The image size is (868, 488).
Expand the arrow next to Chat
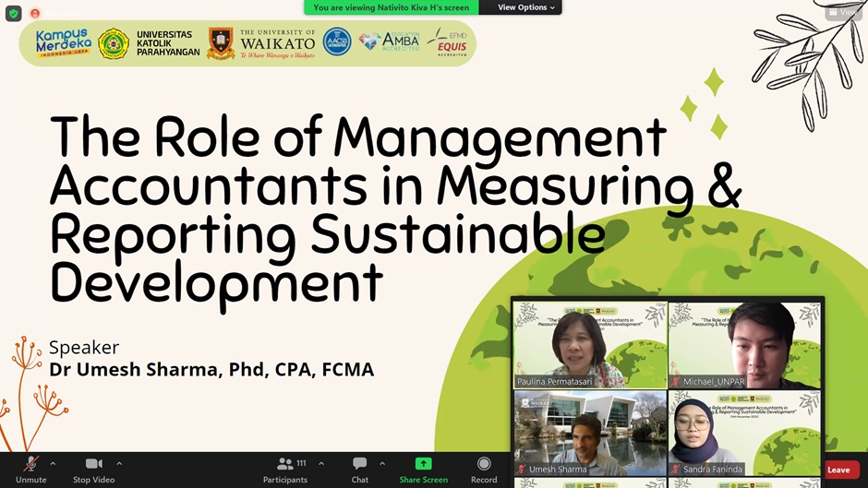pos(382,463)
